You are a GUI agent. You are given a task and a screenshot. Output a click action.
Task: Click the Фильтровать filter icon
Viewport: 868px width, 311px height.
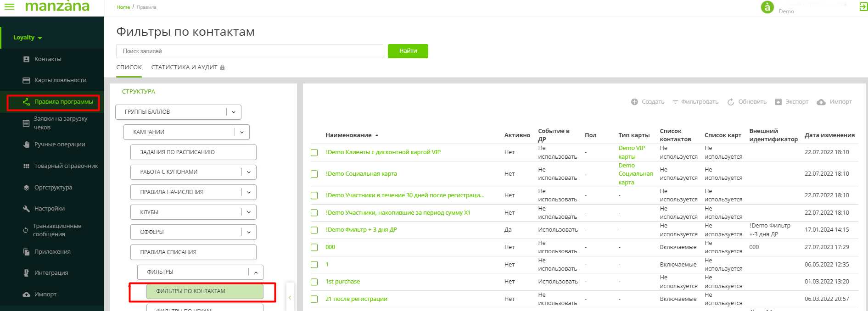pos(675,102)
